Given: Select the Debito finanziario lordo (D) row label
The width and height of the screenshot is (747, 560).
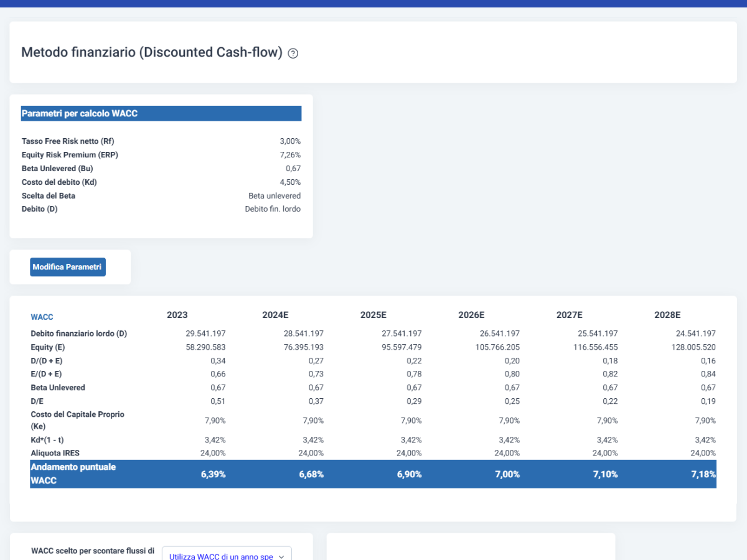Looking at the screenshot, I should click(x=78, y=334).
